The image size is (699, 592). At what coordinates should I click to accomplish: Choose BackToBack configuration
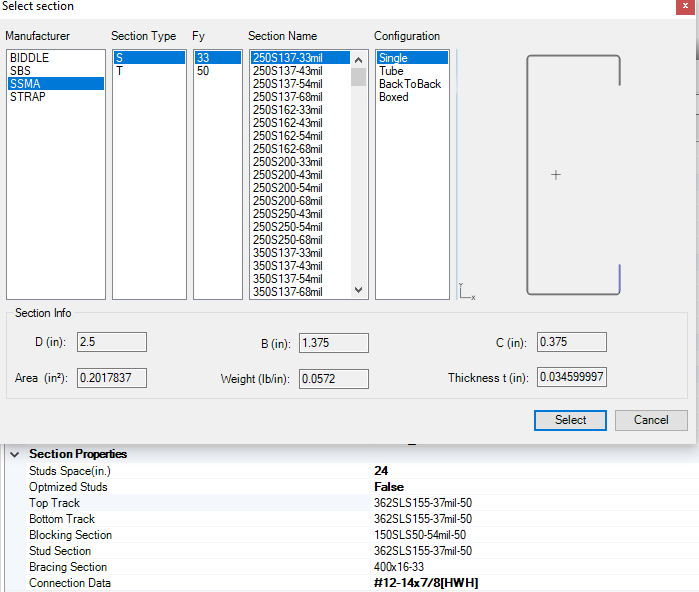click(x=409, y=84)
